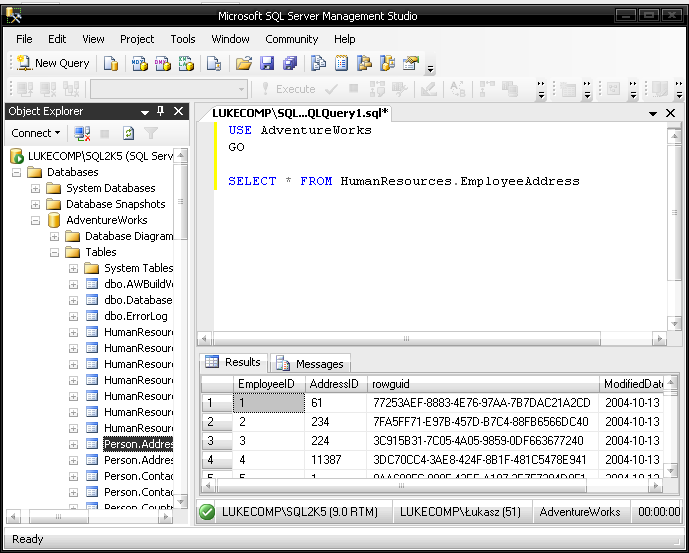Open the Properties Window toolbar icon
The width and height of the screenshot is (689, 553).
pyautogui.click(x=411, y=63)
